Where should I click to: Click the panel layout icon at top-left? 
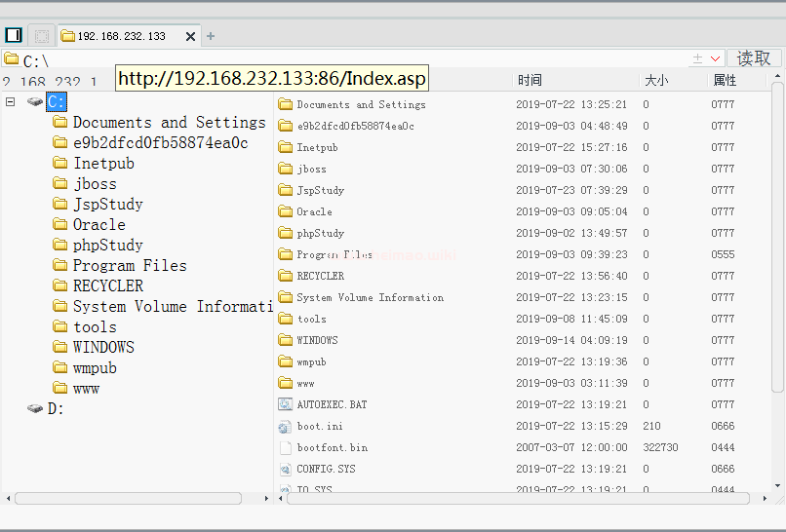pyautogui.click(x=14, y=36)
